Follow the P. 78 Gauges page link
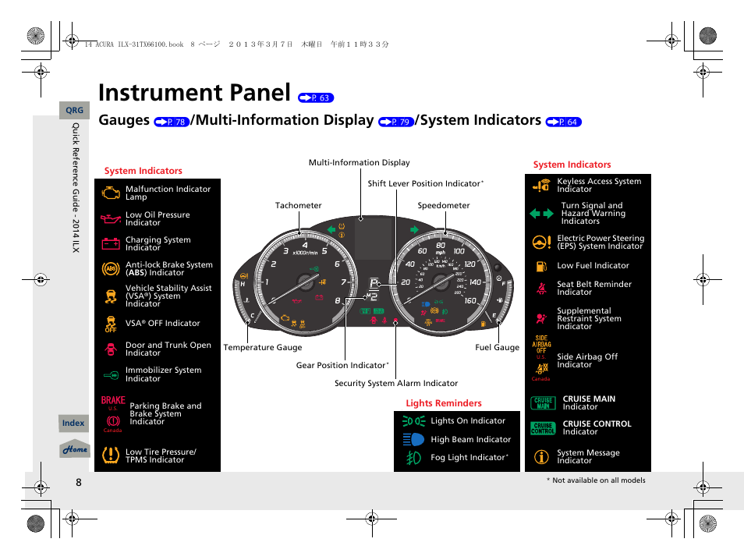 point(172,122)
